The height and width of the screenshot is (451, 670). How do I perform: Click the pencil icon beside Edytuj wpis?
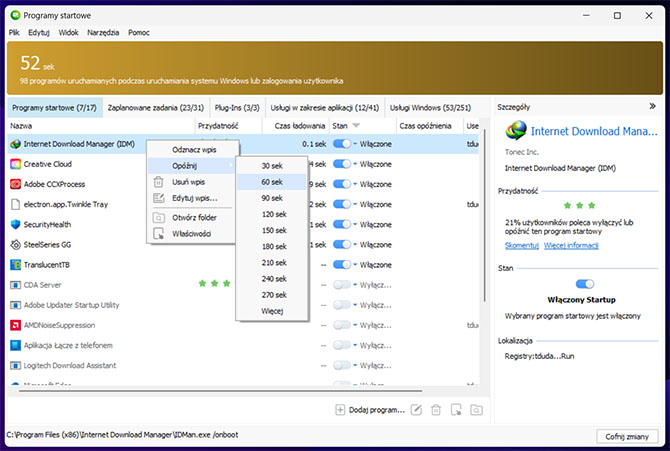click(159, 198)
